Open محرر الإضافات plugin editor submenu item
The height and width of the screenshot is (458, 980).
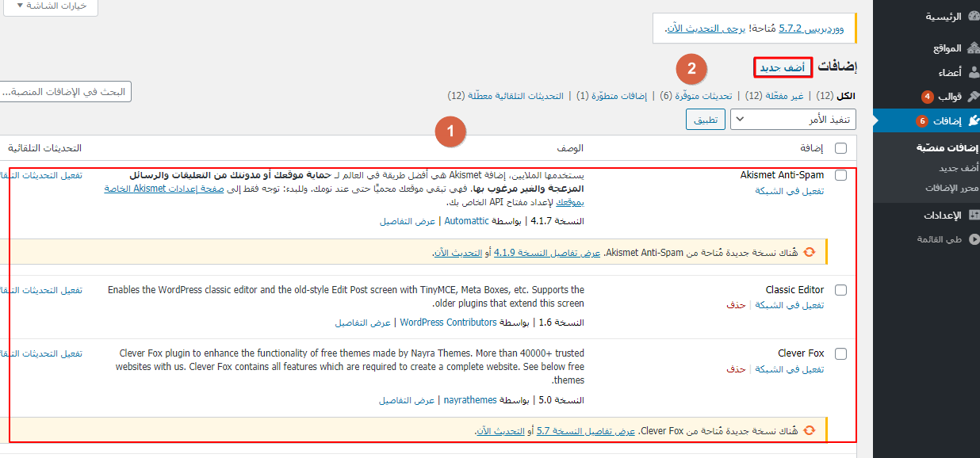click(x=952, y=188)
